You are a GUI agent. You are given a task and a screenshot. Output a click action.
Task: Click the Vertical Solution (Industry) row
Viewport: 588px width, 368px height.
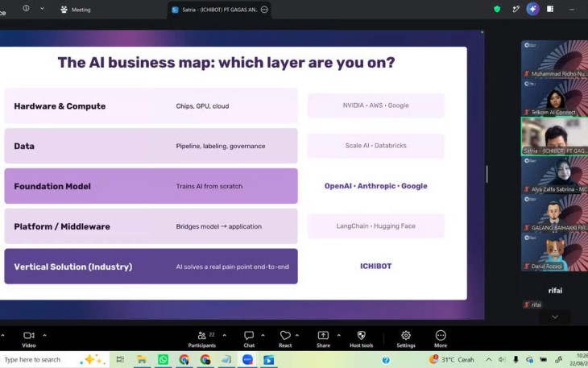151,267
